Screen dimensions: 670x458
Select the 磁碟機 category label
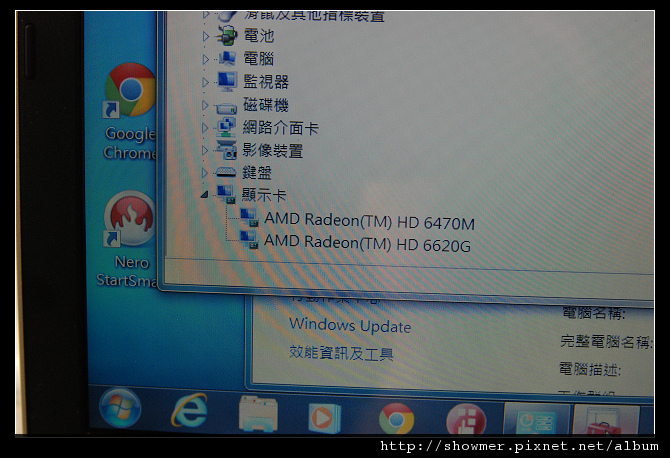pyautogui.click(x=266, y=104)
